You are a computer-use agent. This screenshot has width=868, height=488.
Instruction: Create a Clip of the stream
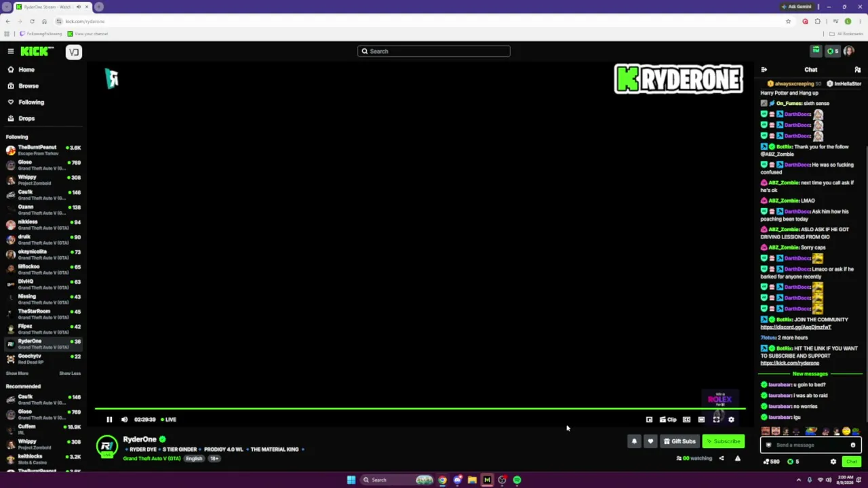(668, 420)
